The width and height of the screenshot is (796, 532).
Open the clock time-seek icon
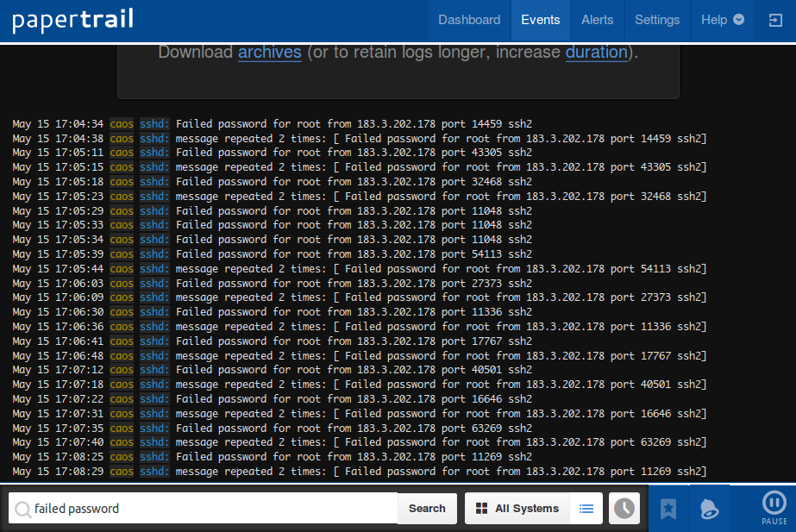[624, 509]
